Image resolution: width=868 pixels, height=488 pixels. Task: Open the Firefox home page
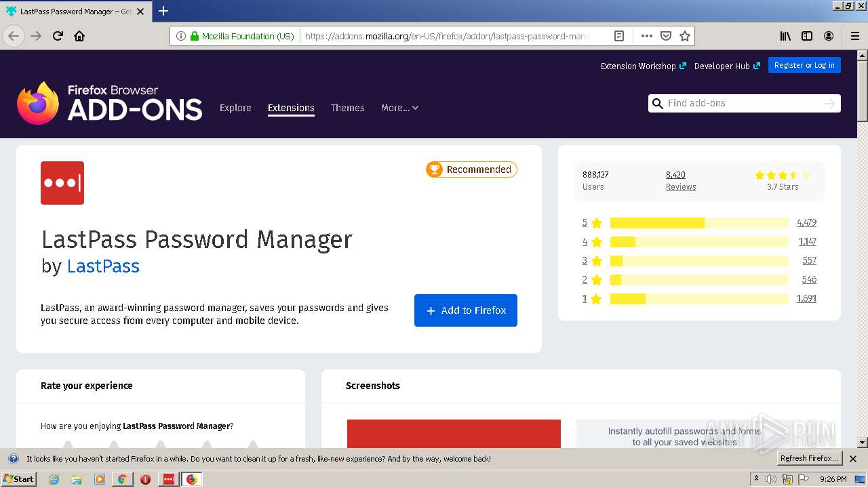(79, 36)
